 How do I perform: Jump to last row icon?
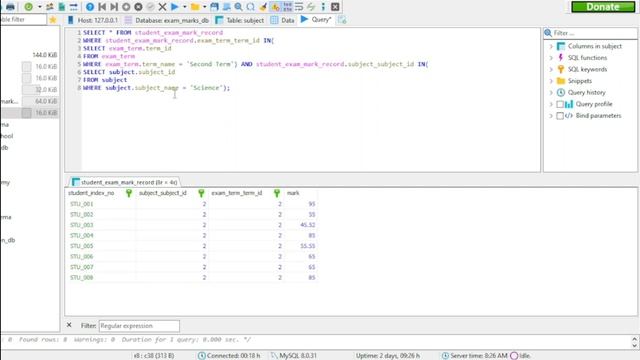click(x=114, y=7)
